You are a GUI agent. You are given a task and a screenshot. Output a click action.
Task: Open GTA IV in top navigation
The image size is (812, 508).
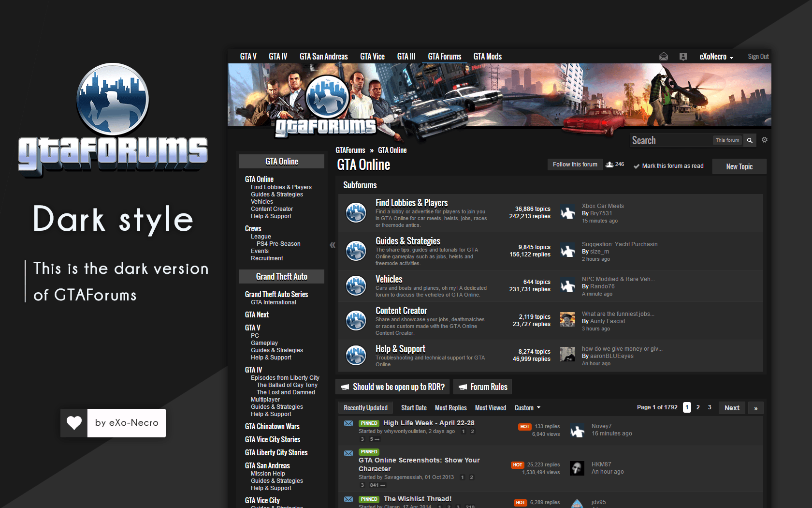[x=278, y=57]
